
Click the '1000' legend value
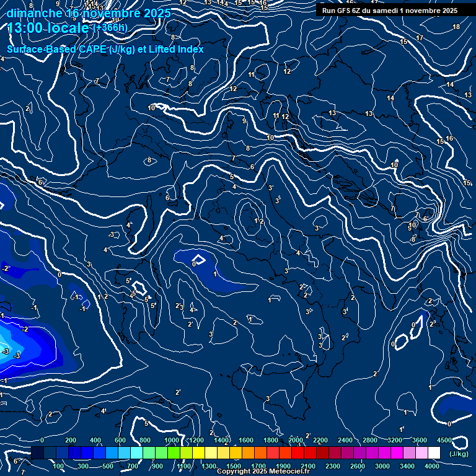tap(172, 440)
